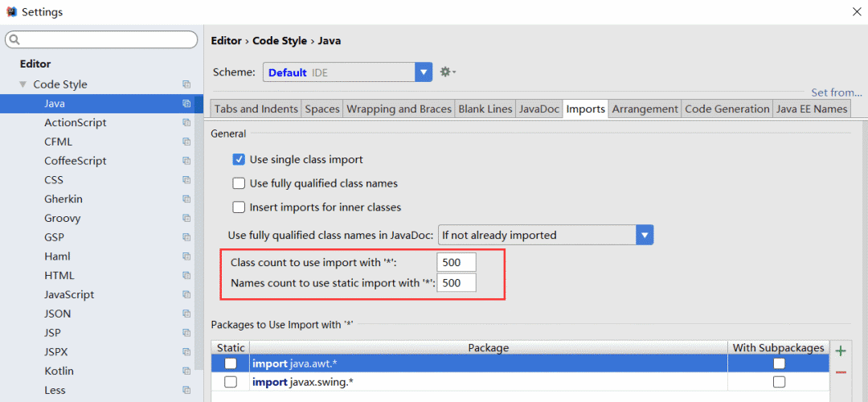Collapse the Code Style tree node

23,84
